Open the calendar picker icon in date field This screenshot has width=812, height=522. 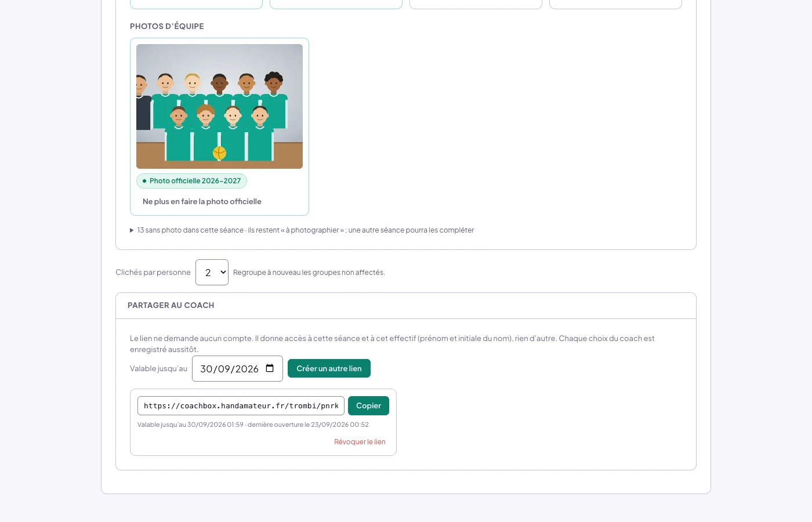coord(270,368)
